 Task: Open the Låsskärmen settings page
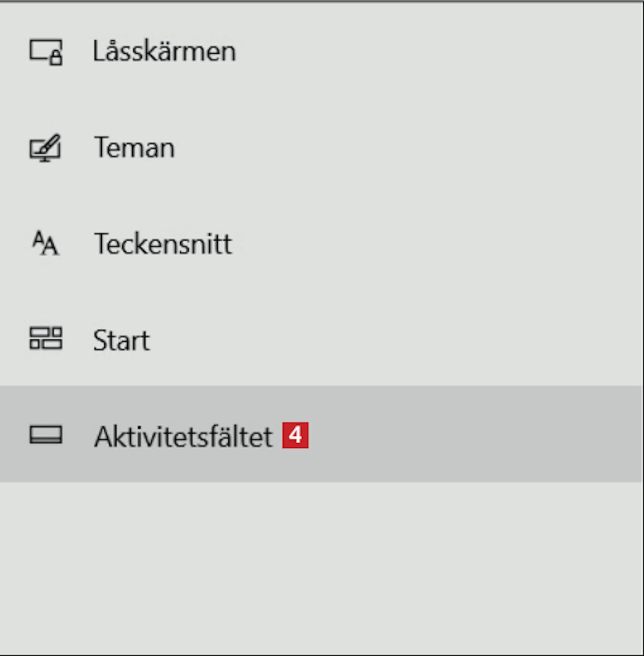coord(164,52)
